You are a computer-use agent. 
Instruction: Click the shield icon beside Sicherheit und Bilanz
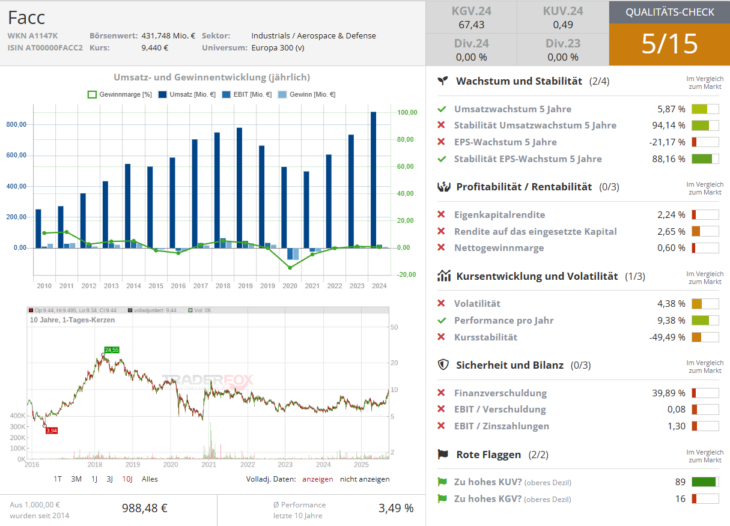click(x=443, y=365)
